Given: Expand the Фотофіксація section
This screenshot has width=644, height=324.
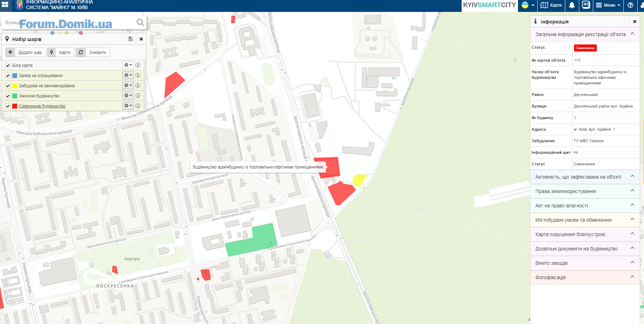Looking at the screenshot, I should (584, 277).
